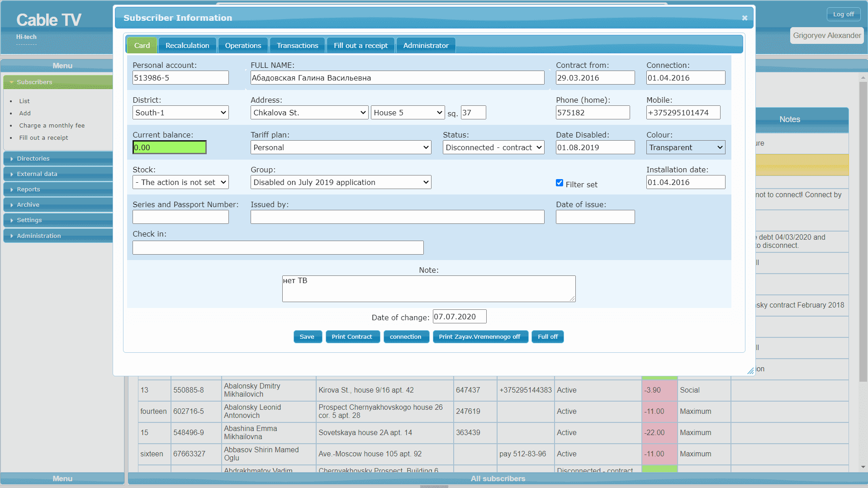Click the Print Contract button
The height and width of the screenshot is (488, 868).
pos(352,337)
